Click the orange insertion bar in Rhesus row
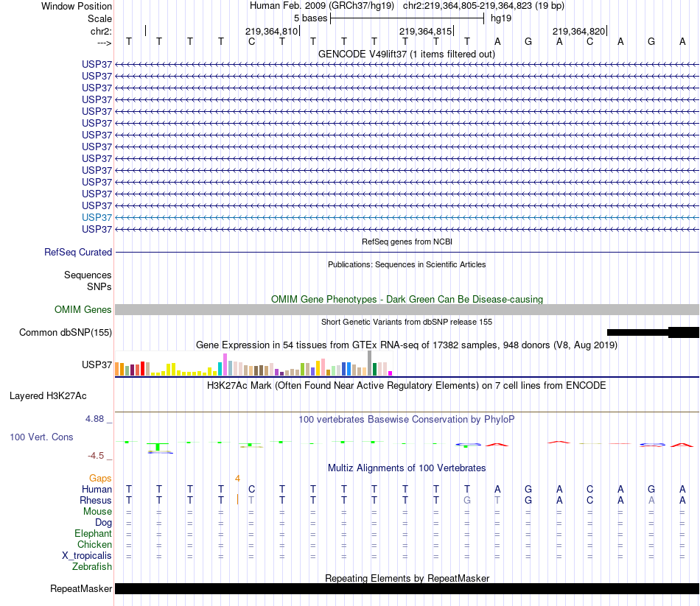The height and width of the screenshot is (606, 700). coord(237,499)
